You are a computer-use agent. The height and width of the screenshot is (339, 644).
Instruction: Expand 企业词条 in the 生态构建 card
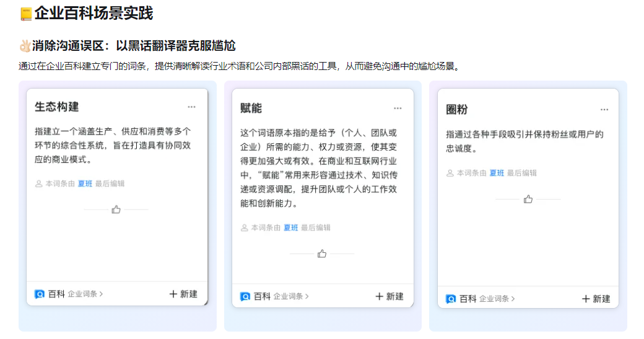85,294
